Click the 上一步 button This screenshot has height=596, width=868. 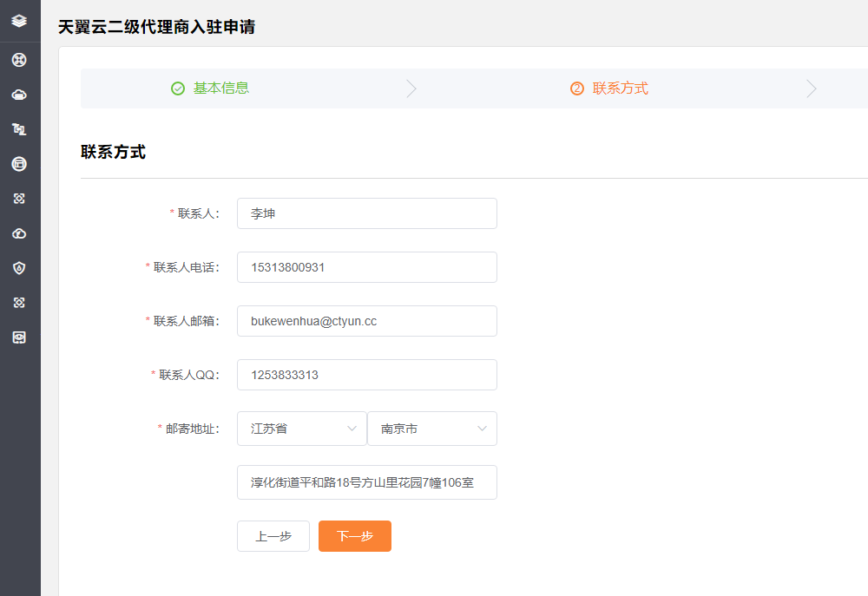click(x=273, y=536)
